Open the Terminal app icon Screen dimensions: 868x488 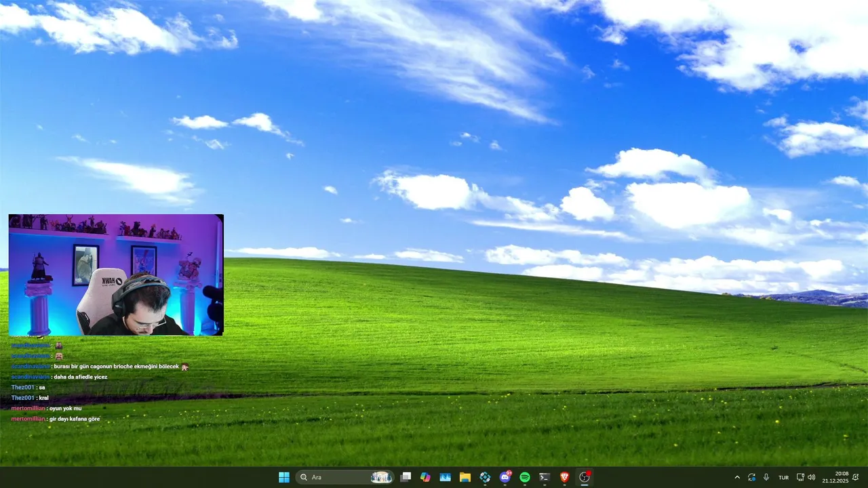point(545,477)
